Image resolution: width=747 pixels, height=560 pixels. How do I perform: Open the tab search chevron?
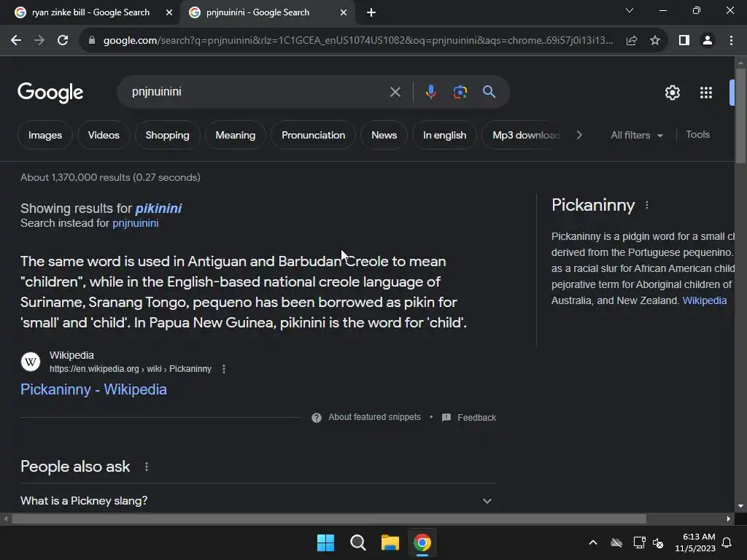pos(630,10)
